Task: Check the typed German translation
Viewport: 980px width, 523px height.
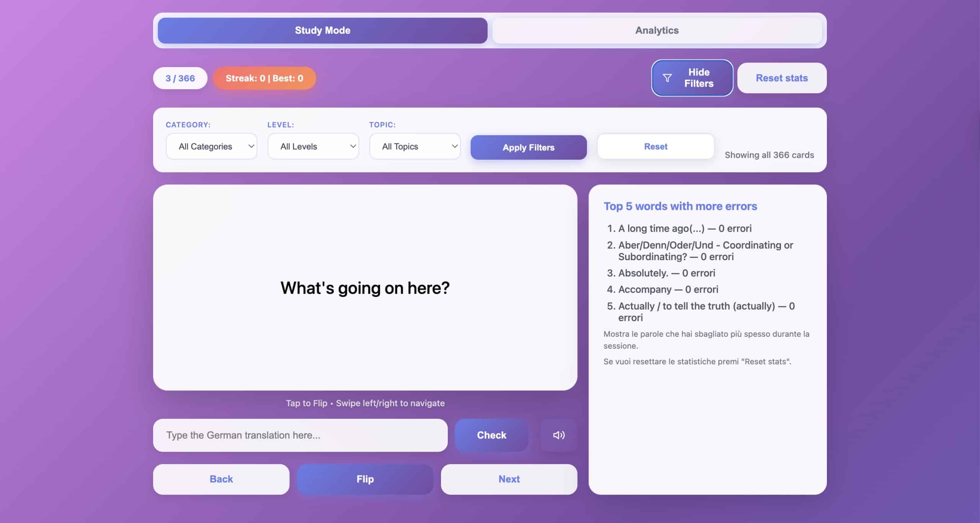Action: pos(492,435)
